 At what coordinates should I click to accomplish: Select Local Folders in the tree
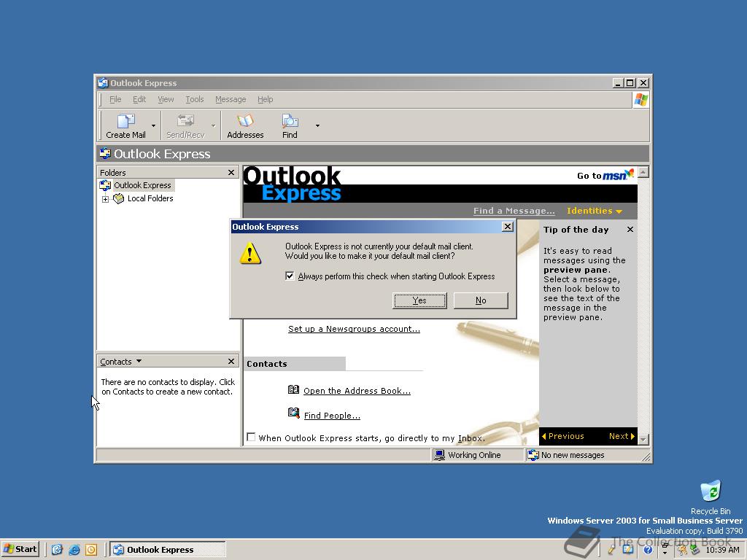coord(150,198)
